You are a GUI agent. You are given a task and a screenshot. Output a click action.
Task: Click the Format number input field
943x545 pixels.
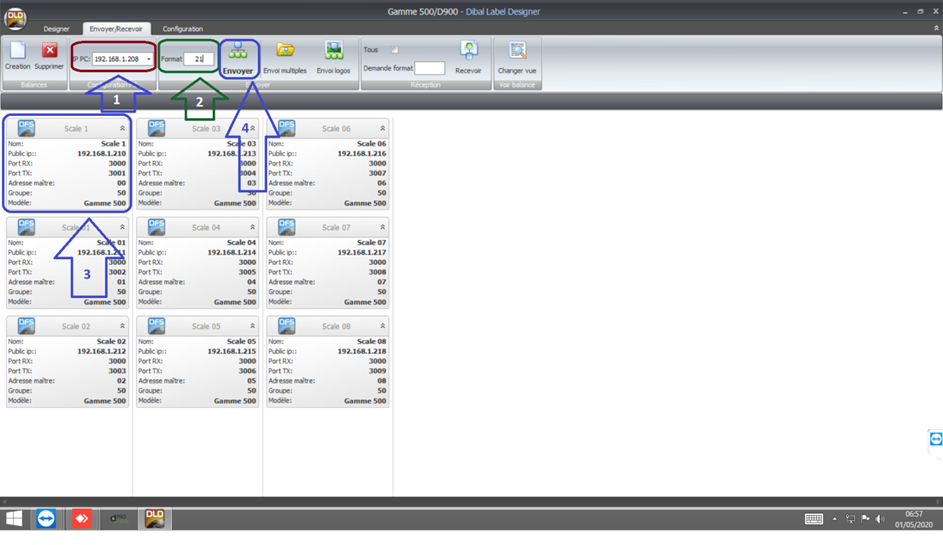(x=199, y=60)
